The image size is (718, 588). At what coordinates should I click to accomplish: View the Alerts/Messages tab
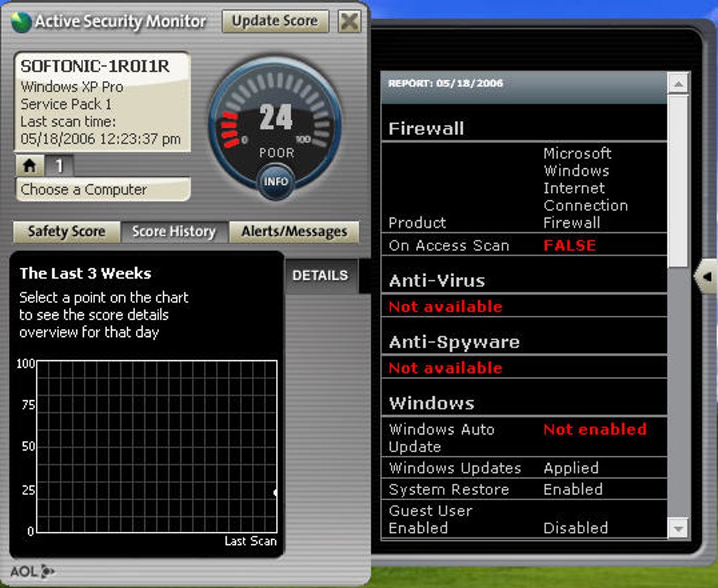pos(294,231)
